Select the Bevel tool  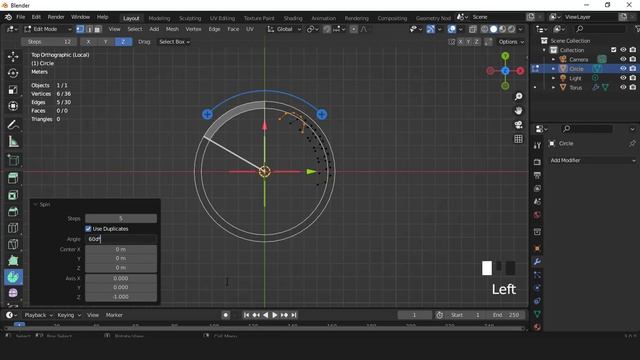pos(13,211)
